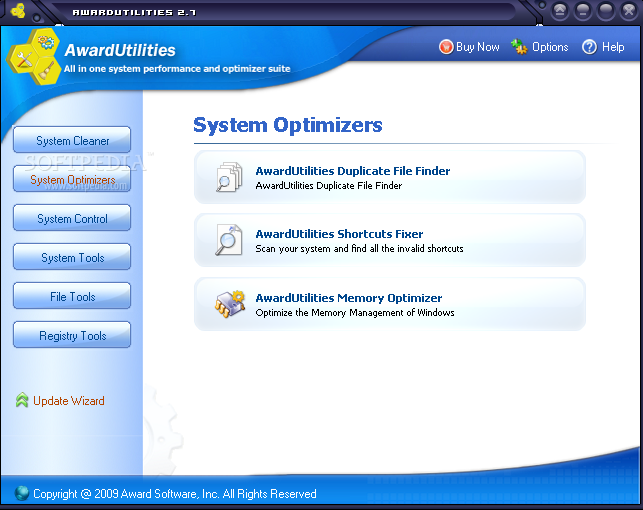This screenshot has height=510, width=643.
Task: Open the Registry Tools section
Action: coord(72,335)
